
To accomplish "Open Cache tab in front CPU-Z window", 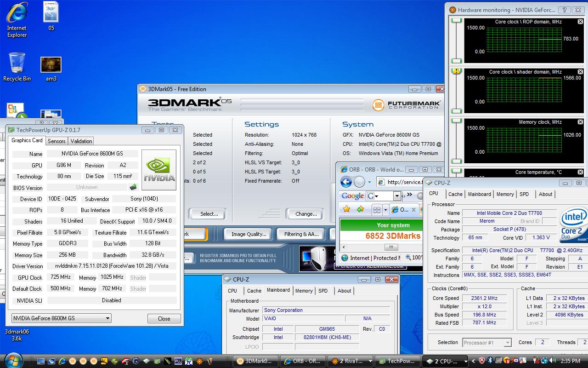I will pyautogui.click(x=455, y=194).
